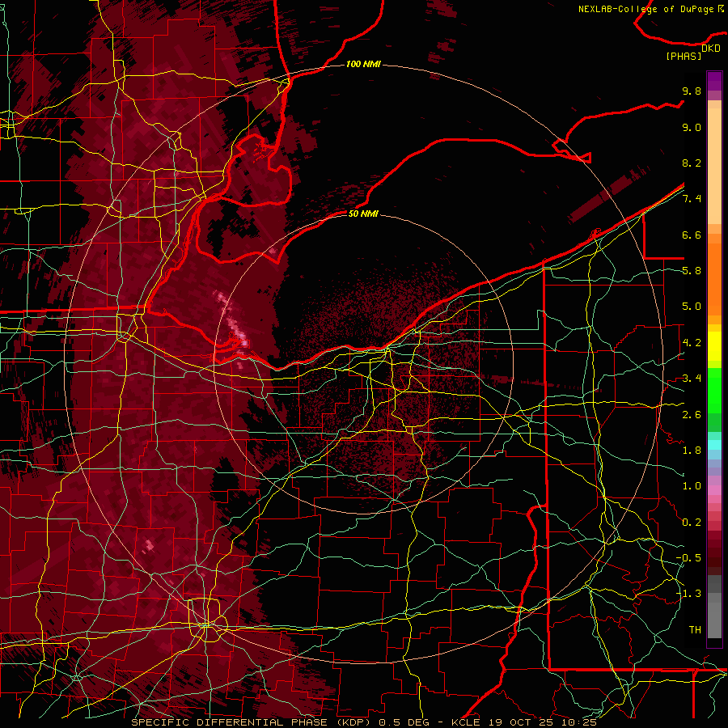Click the 1.8 scale value
Image resolution: width=728 pixels, height=728 pixels.
coord(692,451)
